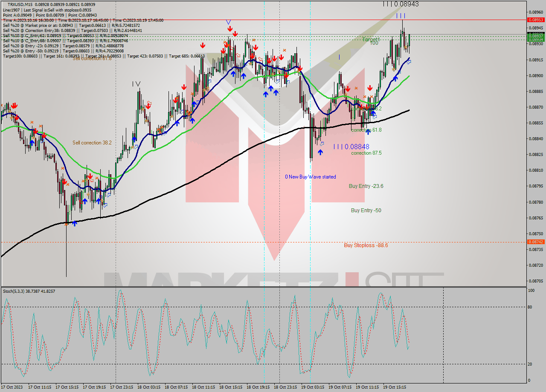546x392 pixels.
Task: Click the '18 Oct 03:15' time axis label
Action: (x=149, y=387)
